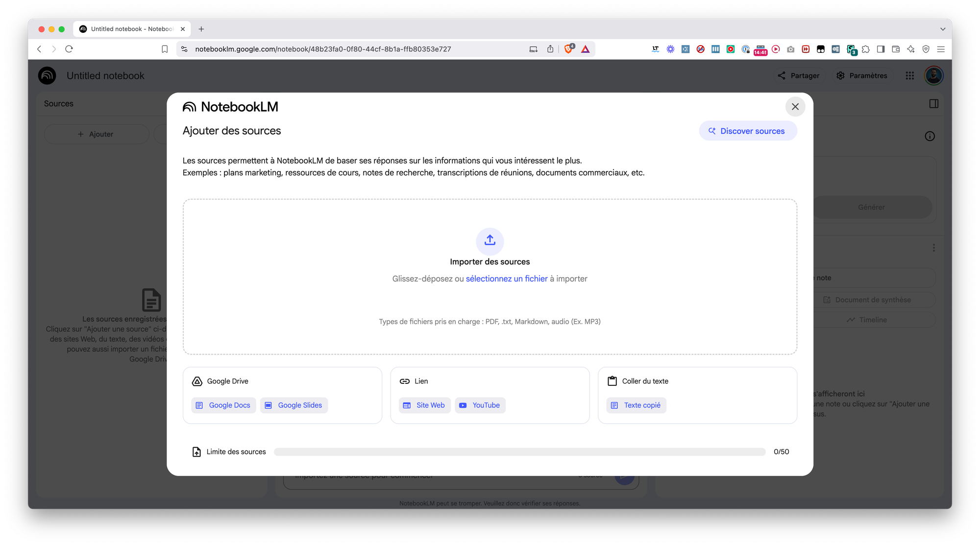Screen dimensions: 980x546
Task: Go back in the browser
Action: pos(39,49)
